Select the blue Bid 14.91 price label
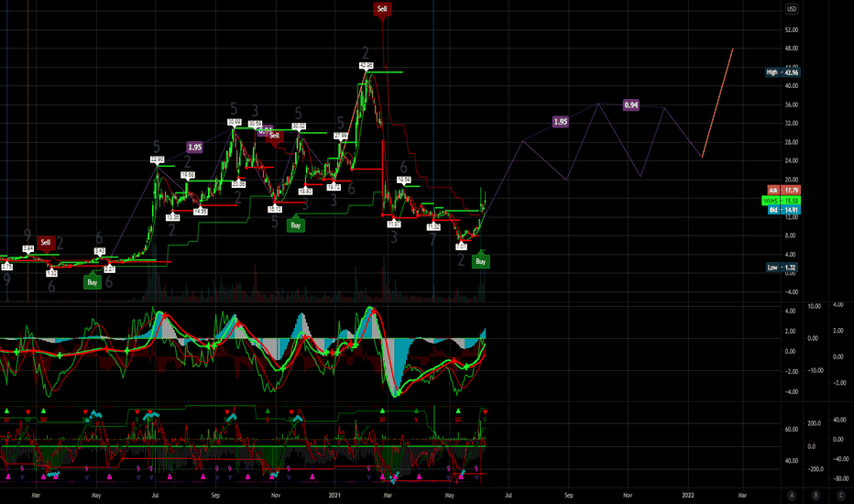 (783, 210)
